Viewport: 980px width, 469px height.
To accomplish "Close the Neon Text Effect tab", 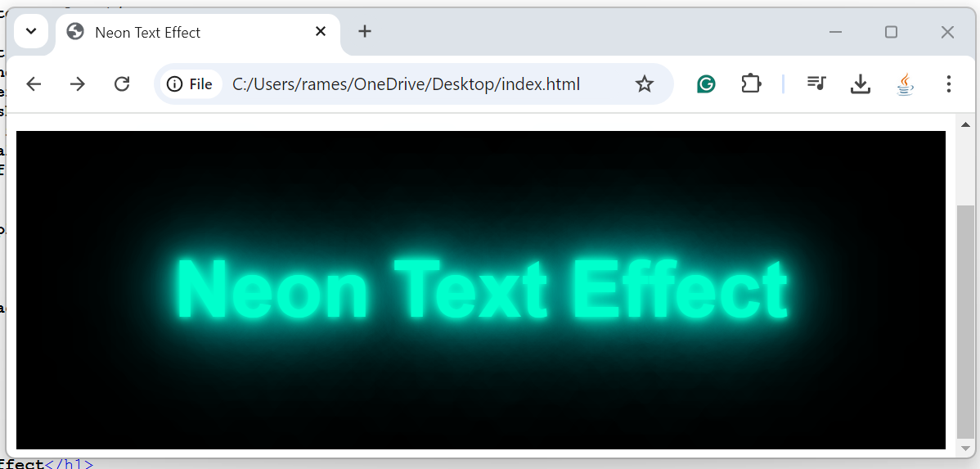I will point(321,31).
